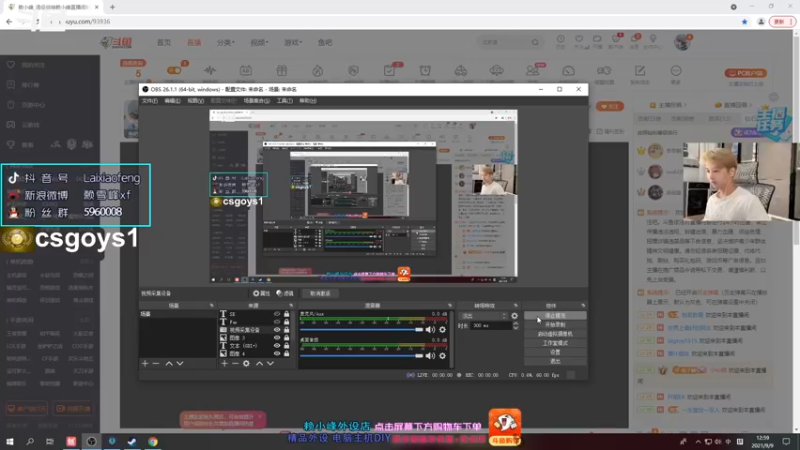Click the 取消激活 deactivate button
800x450 pixels.
[320, 293]
